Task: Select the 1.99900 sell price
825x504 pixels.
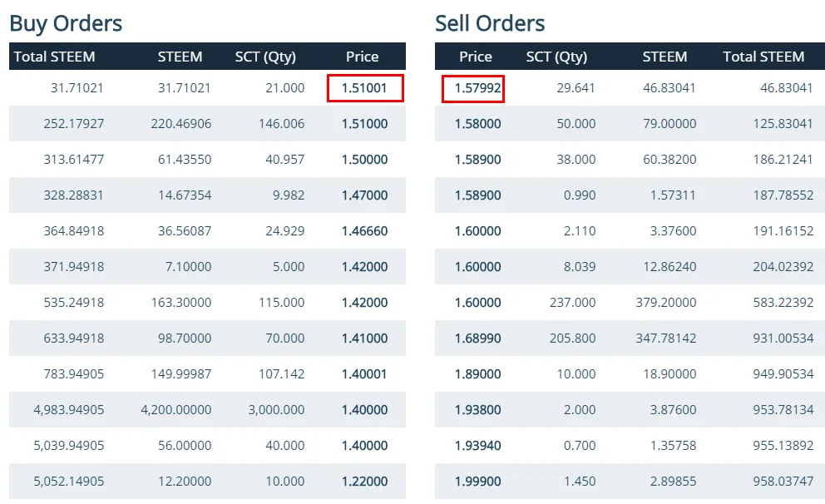Action: [x=477, y=482]
